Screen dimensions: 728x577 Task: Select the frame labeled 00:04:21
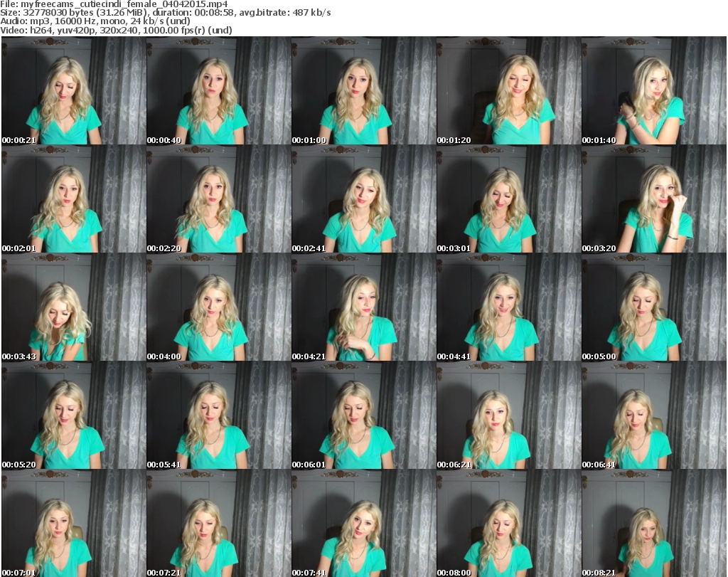(x=363, y=307)
